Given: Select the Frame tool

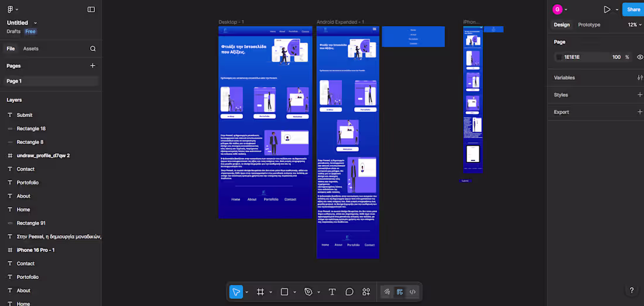Looking at the screenshot, I should pyautogui.click(x=261, y=292).
